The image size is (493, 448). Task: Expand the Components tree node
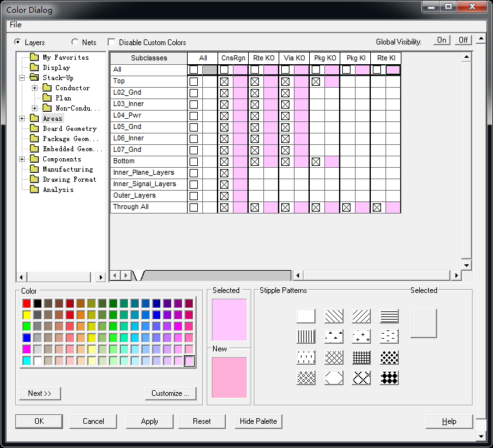tap(22, 159)
